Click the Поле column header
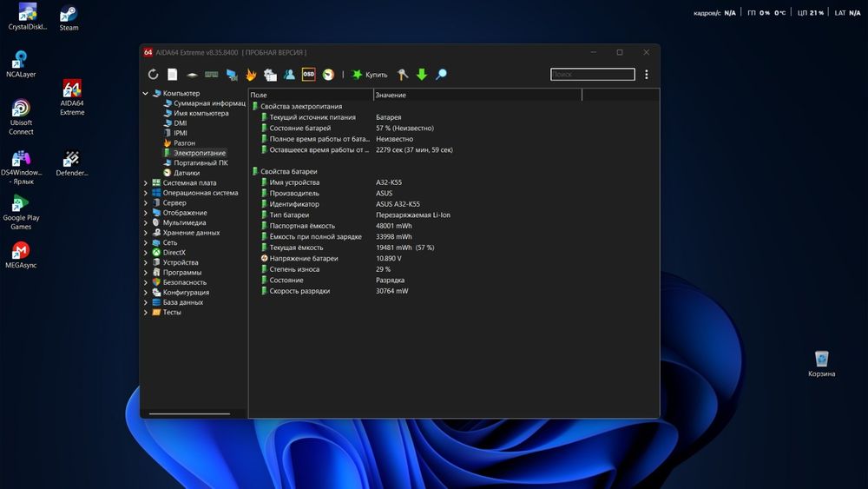The width and height of the screenshot is (868, 489). [311, 95]
